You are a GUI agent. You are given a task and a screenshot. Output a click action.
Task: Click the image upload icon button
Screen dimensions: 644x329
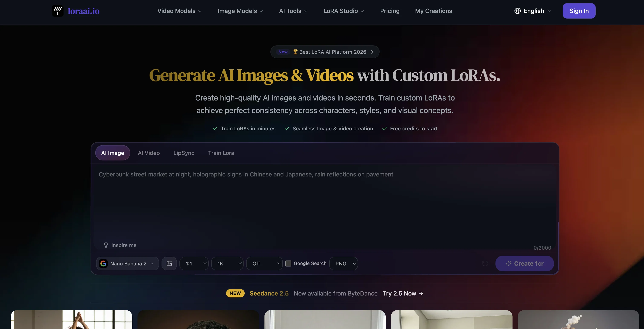(x=169, y=263)
